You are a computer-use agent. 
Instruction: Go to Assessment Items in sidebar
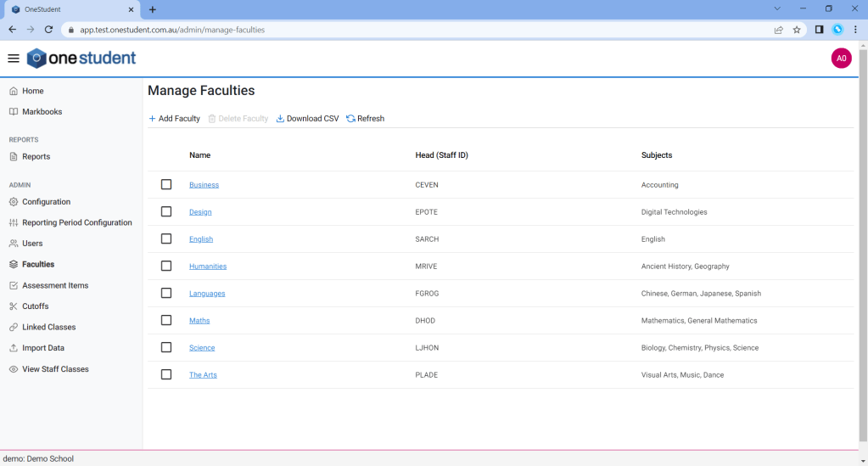[55, 285]
